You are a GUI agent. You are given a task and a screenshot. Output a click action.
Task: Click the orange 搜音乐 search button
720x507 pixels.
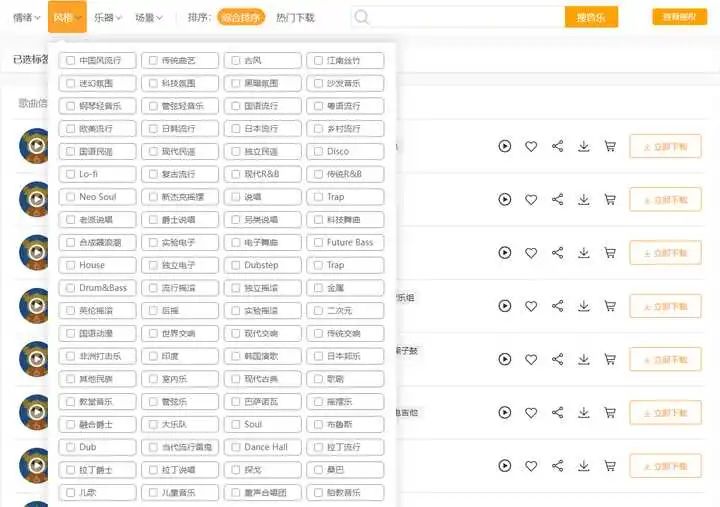click(591, 17)
